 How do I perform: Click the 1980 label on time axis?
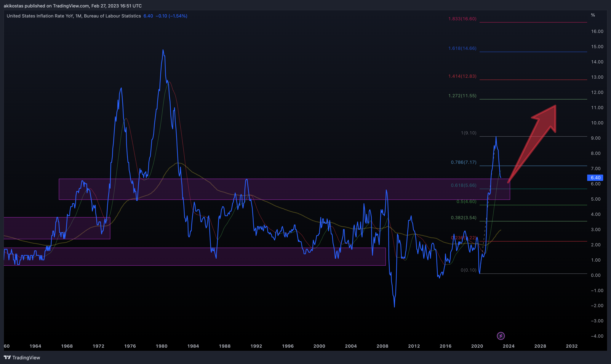tap(161, 346)
